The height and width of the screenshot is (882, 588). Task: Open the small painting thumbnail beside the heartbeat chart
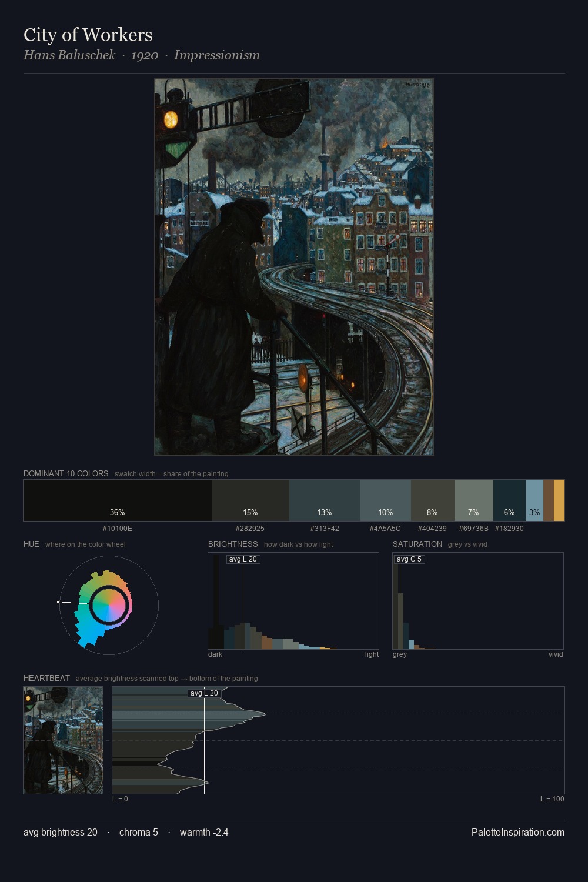(x=63, y=740)
